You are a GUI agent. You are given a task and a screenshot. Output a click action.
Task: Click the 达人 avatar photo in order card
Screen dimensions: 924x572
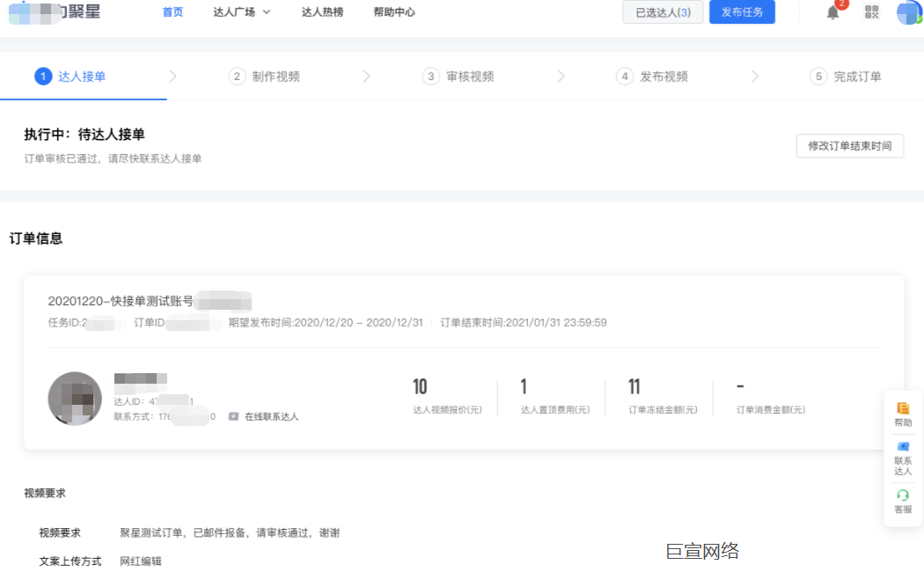[x=75, y=398]
